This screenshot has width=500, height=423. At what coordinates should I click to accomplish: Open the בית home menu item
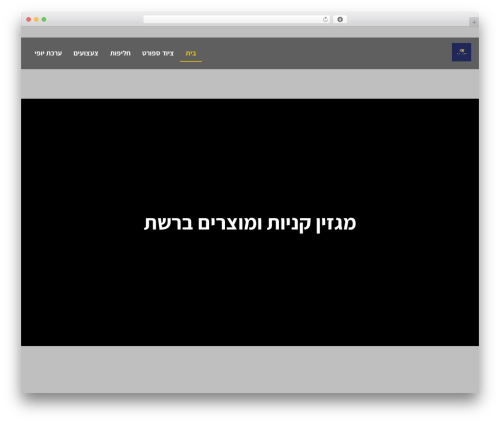click(x=191, y=53)
